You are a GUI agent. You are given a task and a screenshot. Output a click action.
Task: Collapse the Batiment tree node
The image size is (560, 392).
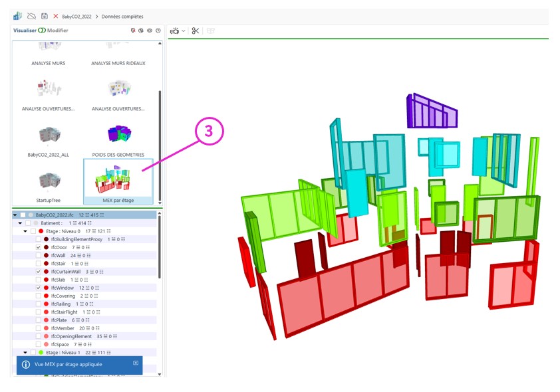20,223
